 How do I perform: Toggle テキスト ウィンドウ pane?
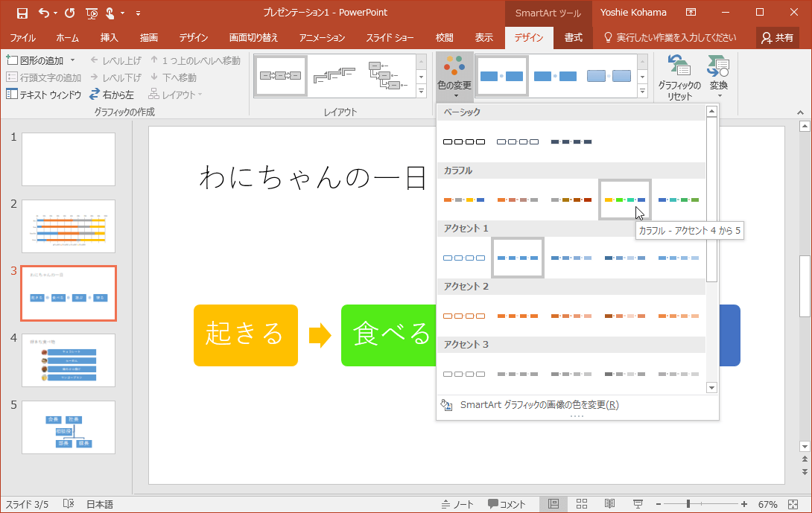click(44, 95)
